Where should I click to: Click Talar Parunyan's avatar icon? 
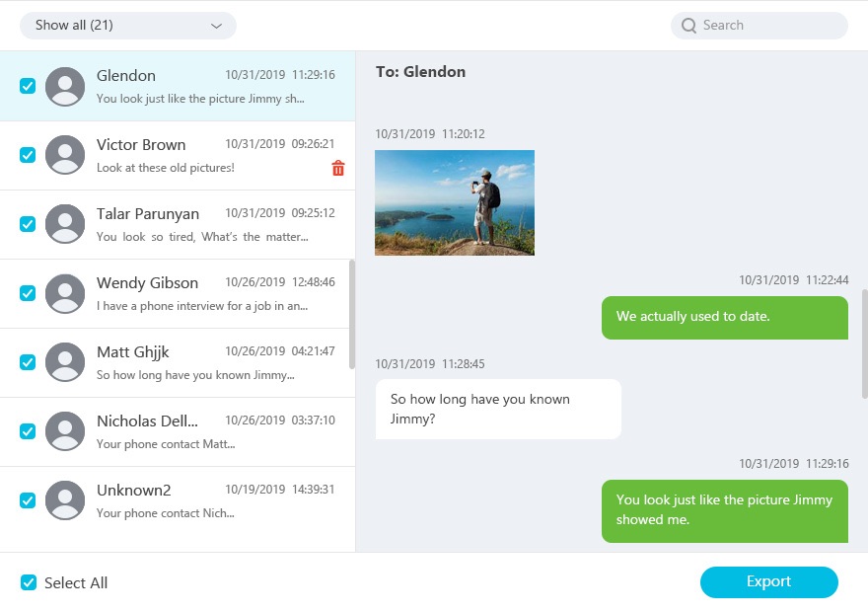[x=65, y=224]
